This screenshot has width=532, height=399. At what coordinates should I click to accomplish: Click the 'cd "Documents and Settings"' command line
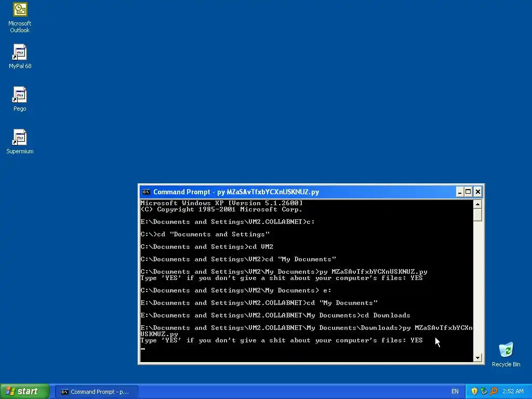point(205,234)
